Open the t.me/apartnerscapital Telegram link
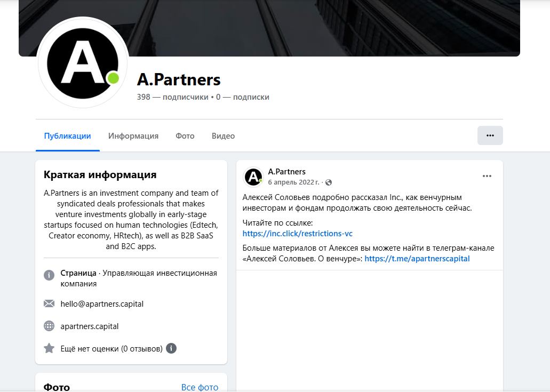The image size is (550, 392). [417, 259]
